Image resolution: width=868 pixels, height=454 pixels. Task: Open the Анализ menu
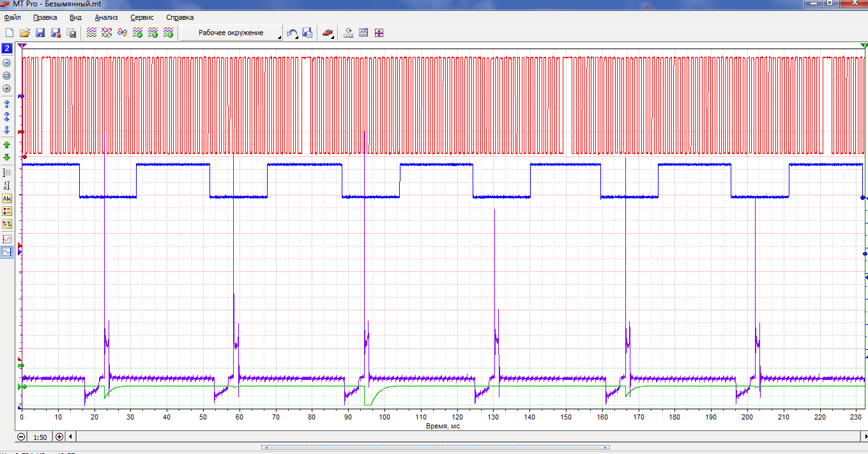(x=106, y=17)
